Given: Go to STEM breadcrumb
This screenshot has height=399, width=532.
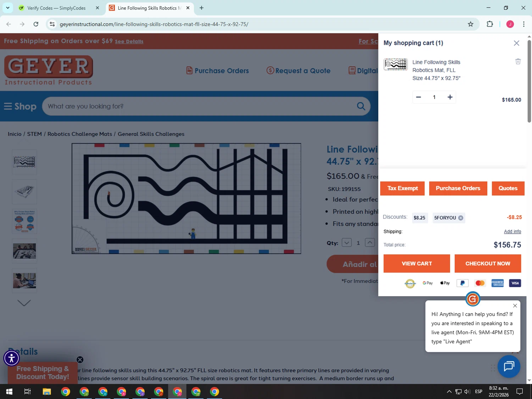Looking at the screenshot, I should click(34, 134).
